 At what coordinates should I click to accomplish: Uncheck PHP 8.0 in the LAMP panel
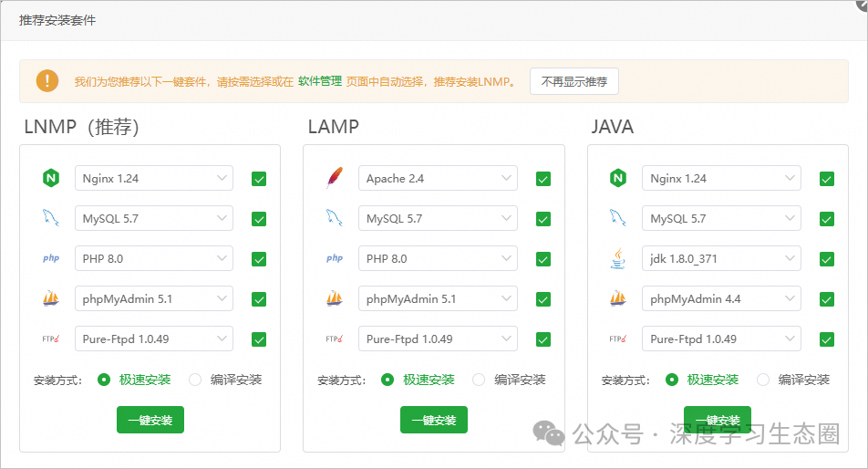(x=543, y=259)
